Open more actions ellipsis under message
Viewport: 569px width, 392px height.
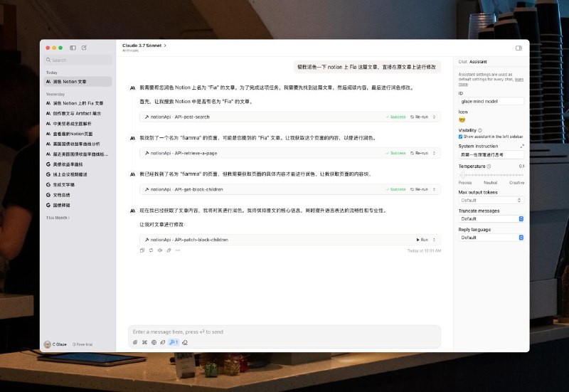tap(177, 250)
